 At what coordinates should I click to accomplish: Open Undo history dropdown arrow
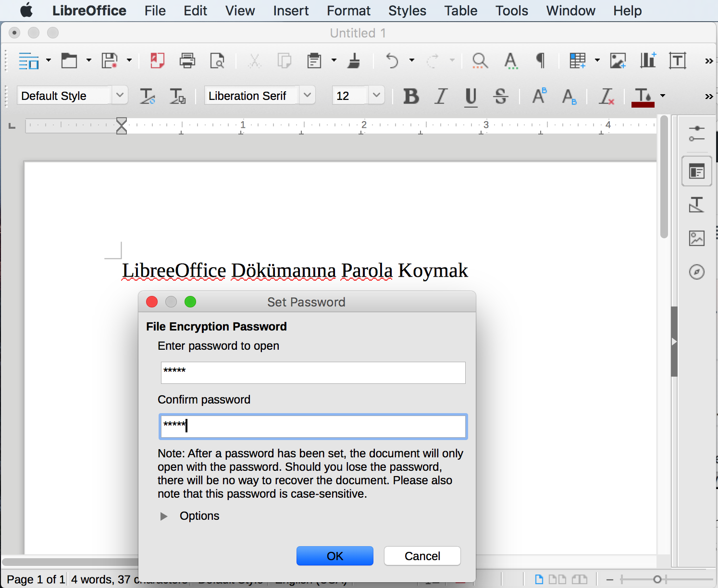coord(412,60)
